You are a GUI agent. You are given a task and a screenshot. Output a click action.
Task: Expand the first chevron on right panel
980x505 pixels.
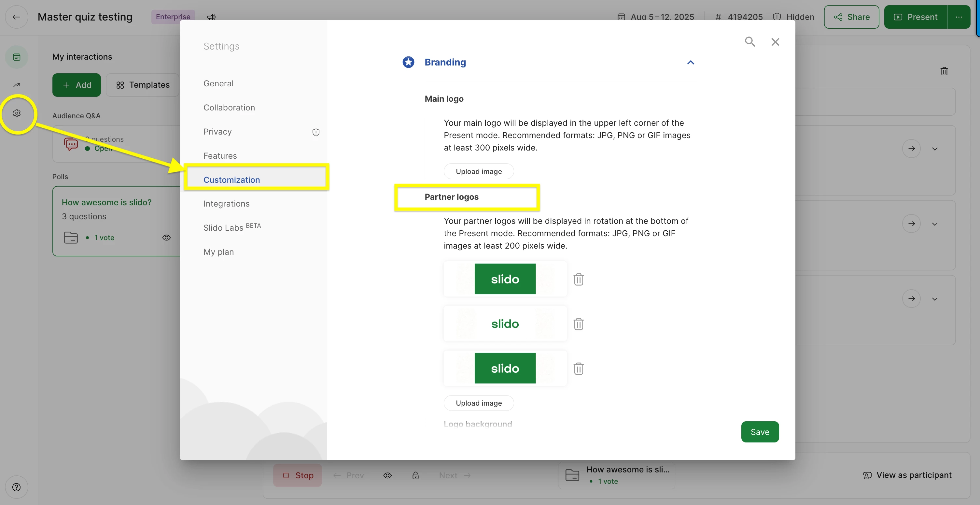coord(935,149)
